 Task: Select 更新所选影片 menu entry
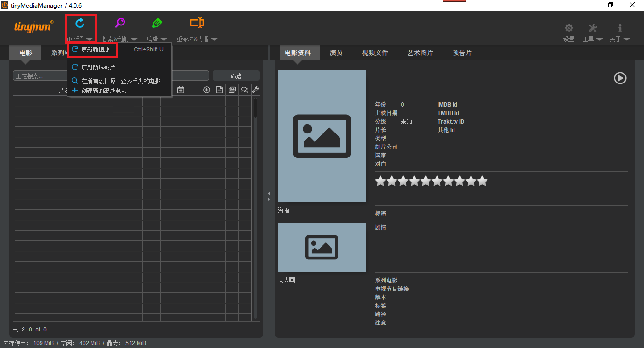[120, 67]
